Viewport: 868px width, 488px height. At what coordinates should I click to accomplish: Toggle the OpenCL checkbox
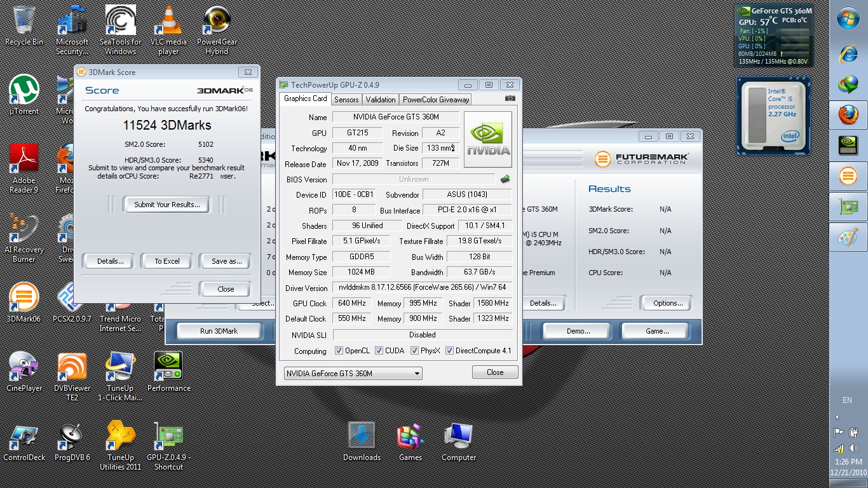(x=340, y=351)
